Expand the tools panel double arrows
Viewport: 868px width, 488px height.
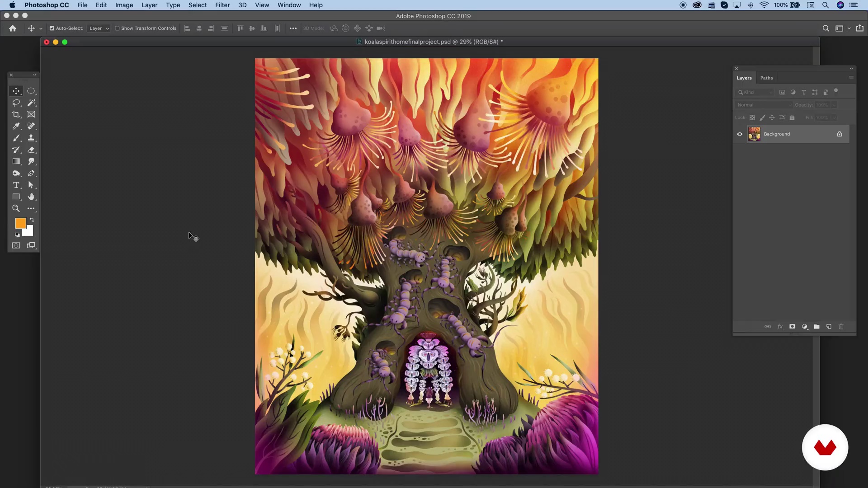[x=35, y=75]
